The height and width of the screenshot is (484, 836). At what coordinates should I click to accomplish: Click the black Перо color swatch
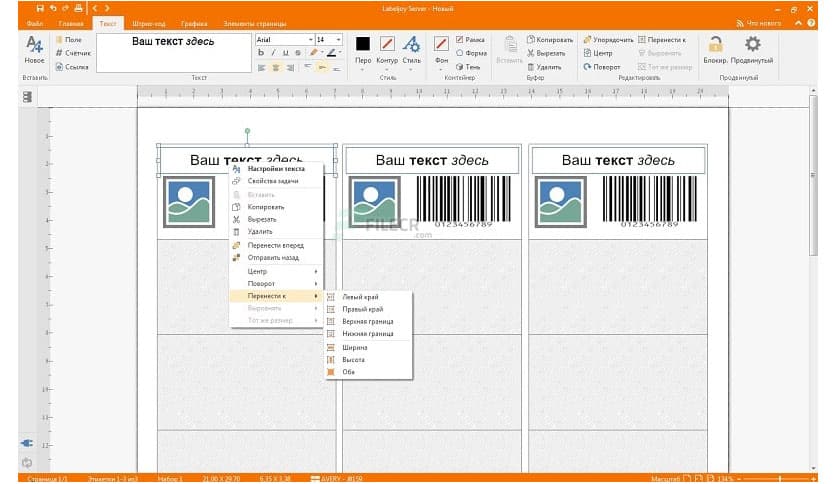click(362, 44)
